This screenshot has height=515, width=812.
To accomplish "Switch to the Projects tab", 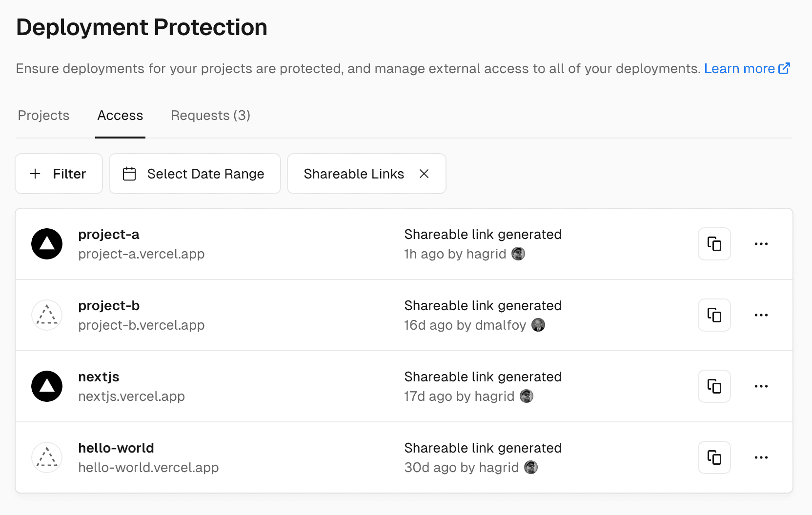I will [x=43, y=116].
